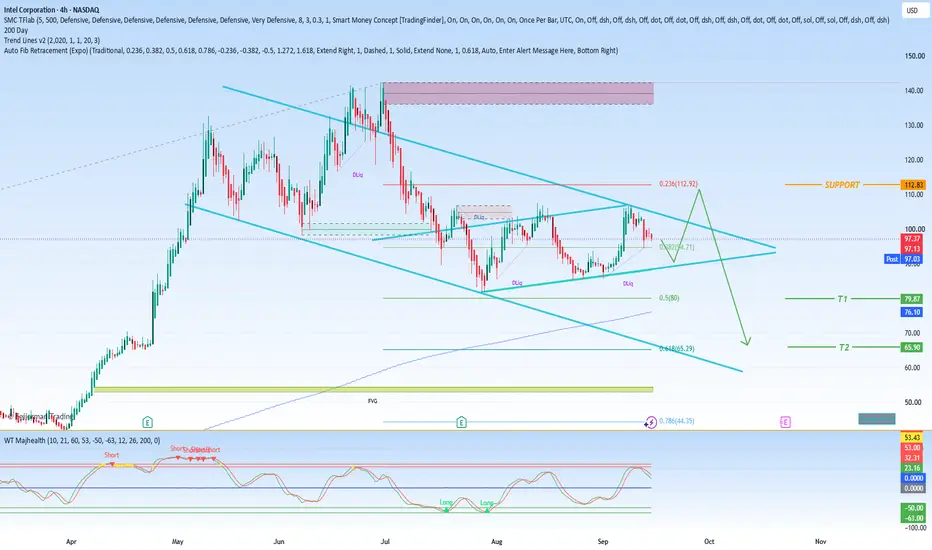Click the Intel Corporation 4h NASDAQ title
Viewport: 932px width, 550px height.
point(52,10)
